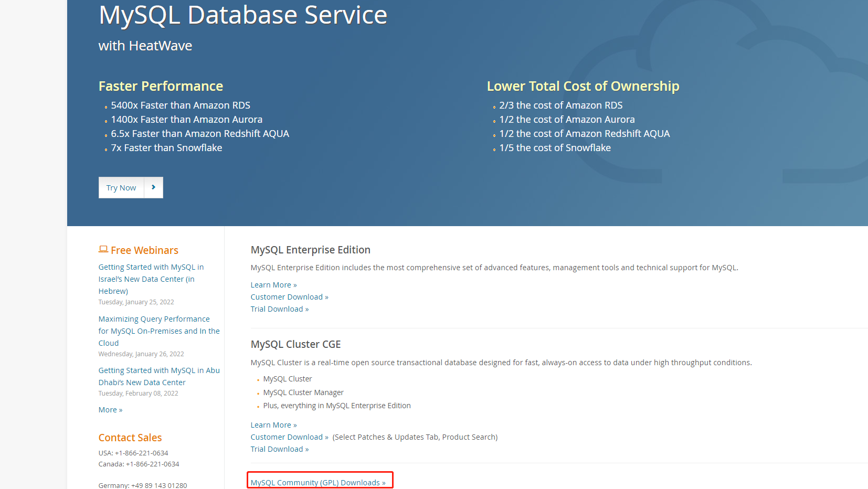This screenshot has width=868, height=489.
Task: Click the Faster Performance heading
Action: point(161,86)
